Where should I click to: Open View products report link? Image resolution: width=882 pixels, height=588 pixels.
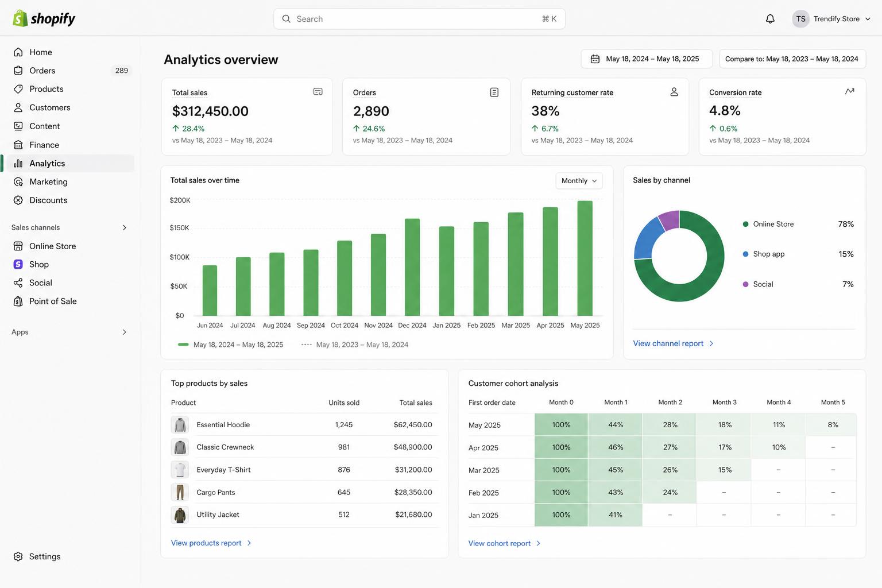tap(211, 543)
